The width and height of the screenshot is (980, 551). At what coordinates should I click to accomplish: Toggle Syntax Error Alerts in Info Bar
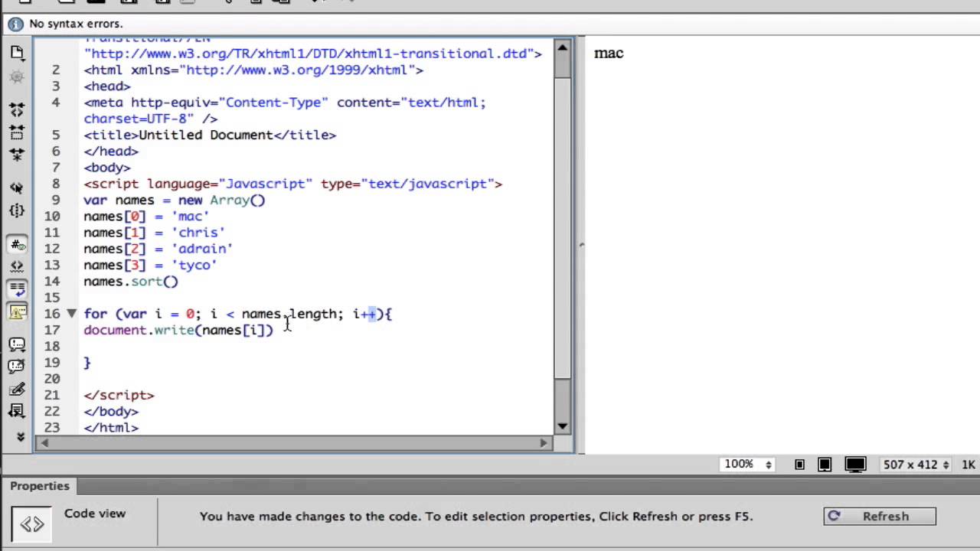click(17, 311)
